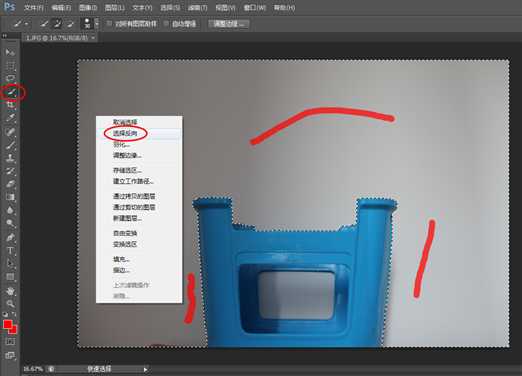
Task: Choose 存储选区... in context menu
Action: (x=139, y=170)
